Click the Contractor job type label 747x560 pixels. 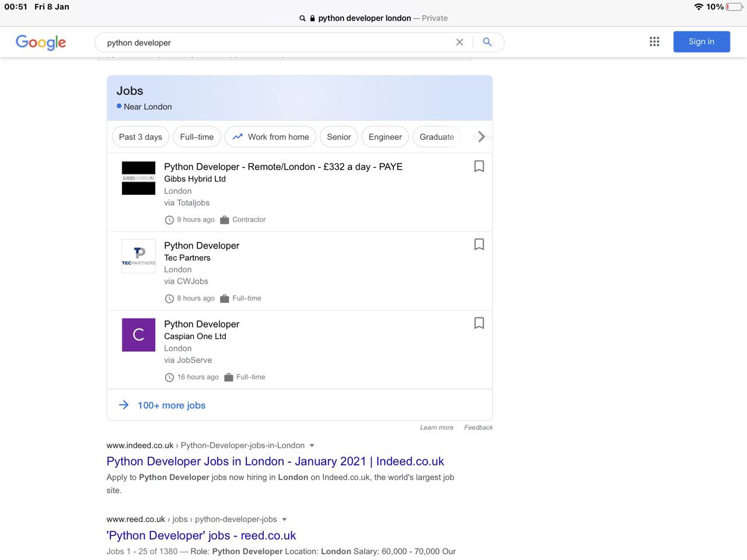[x=249, y=220]
